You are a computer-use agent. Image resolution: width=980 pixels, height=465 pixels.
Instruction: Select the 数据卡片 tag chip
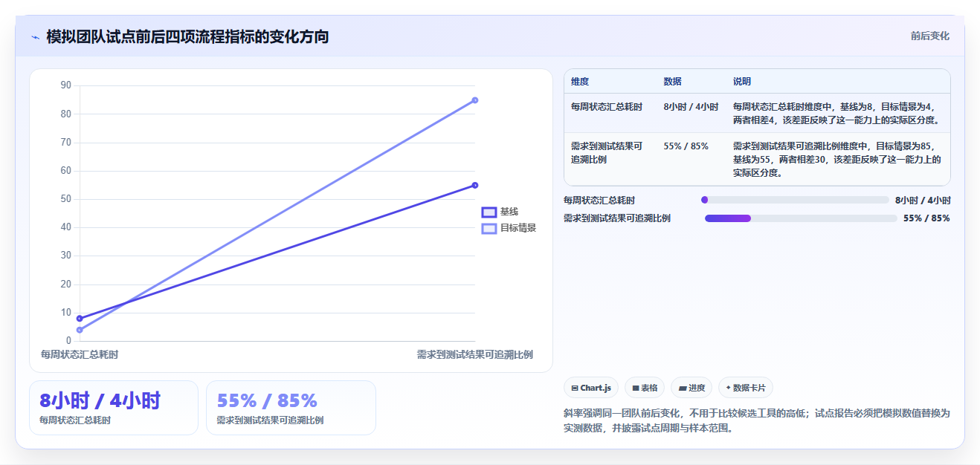[746, 388]
